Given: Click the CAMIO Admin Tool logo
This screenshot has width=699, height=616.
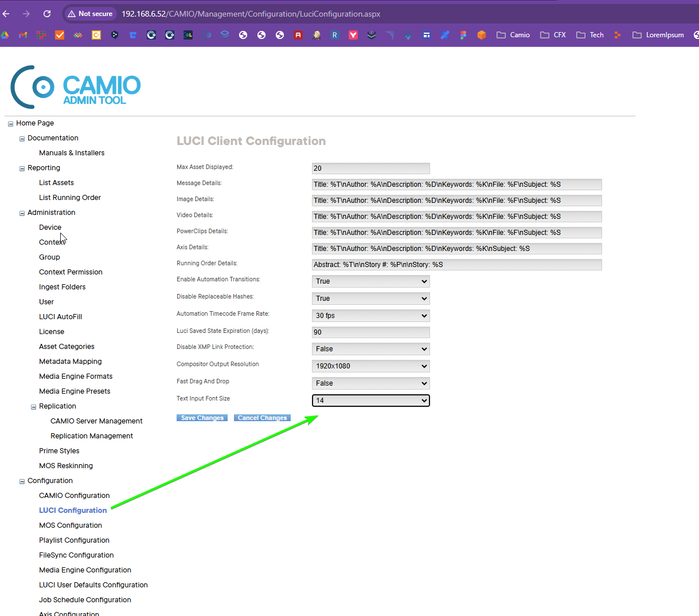Looking at the screenshot, I should 76,87.
